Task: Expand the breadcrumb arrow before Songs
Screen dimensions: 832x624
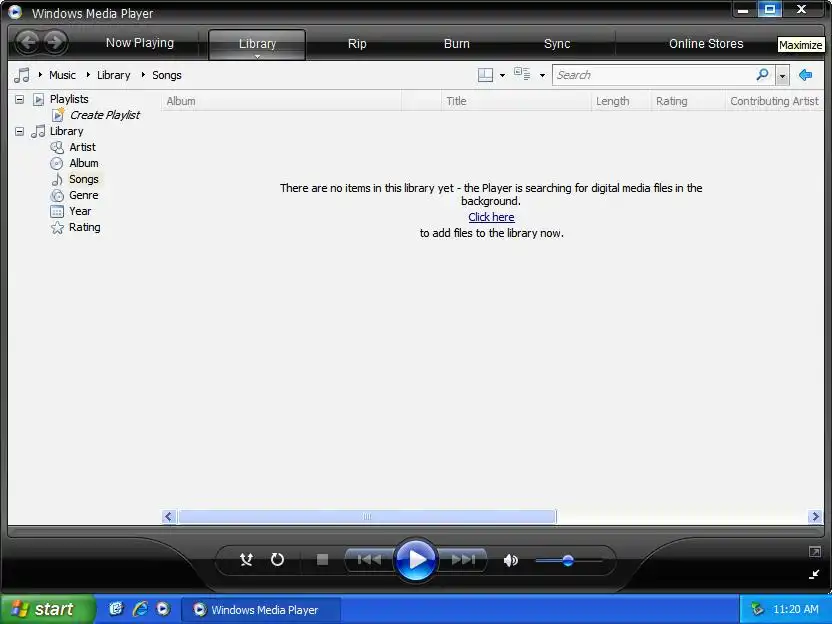Action: [143, 75]
